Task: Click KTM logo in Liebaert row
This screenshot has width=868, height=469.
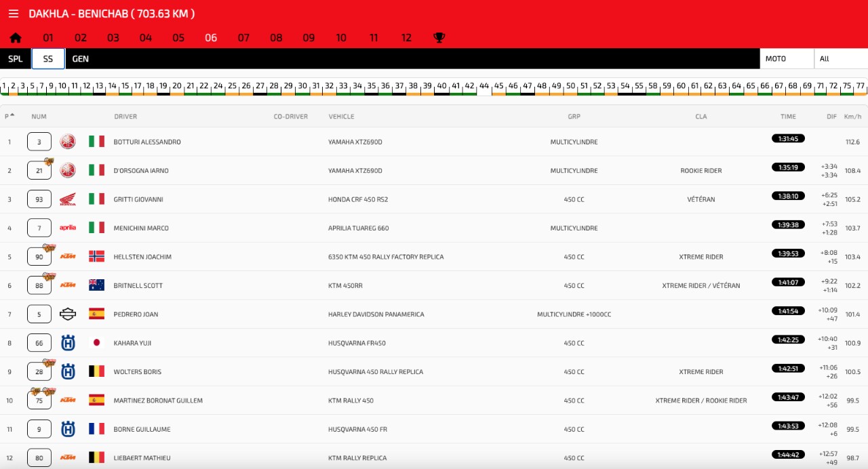Action: (x=68, y=458)
